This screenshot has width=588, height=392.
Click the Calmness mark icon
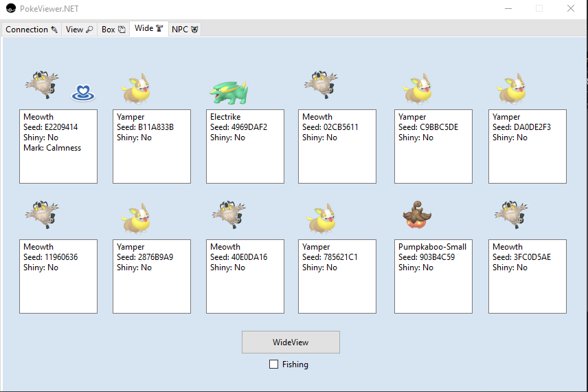coord(83,93)
